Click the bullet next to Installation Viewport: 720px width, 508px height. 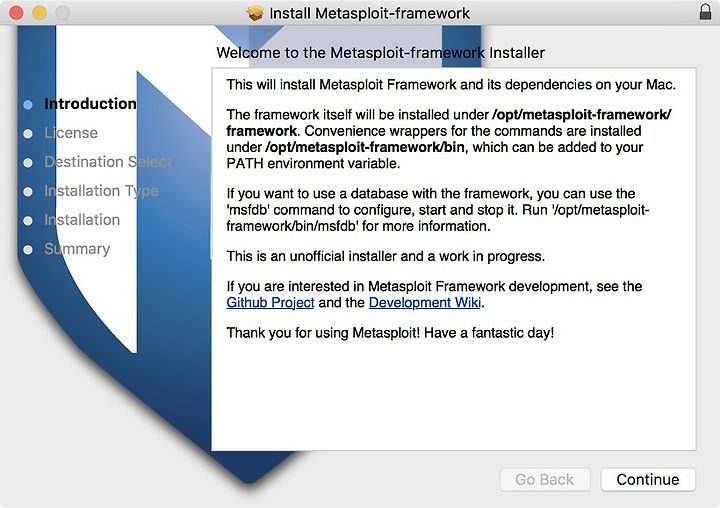(28, 220)
